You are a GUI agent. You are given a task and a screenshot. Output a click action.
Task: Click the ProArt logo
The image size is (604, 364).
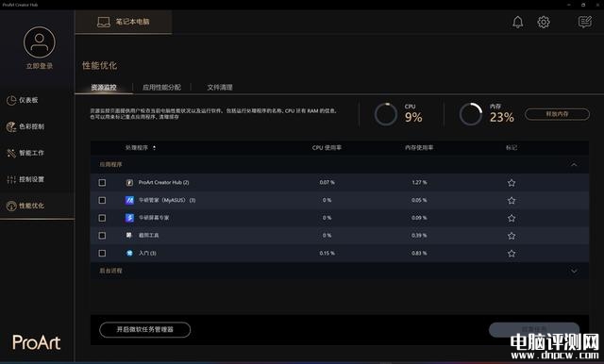37,342
